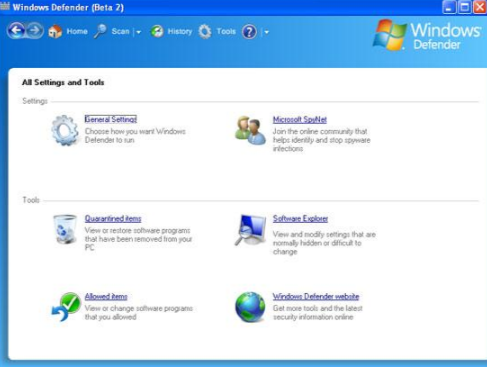The image size is (487, 367).
Task: Click 'View or change software programs' description
Action: pos(139,312)
